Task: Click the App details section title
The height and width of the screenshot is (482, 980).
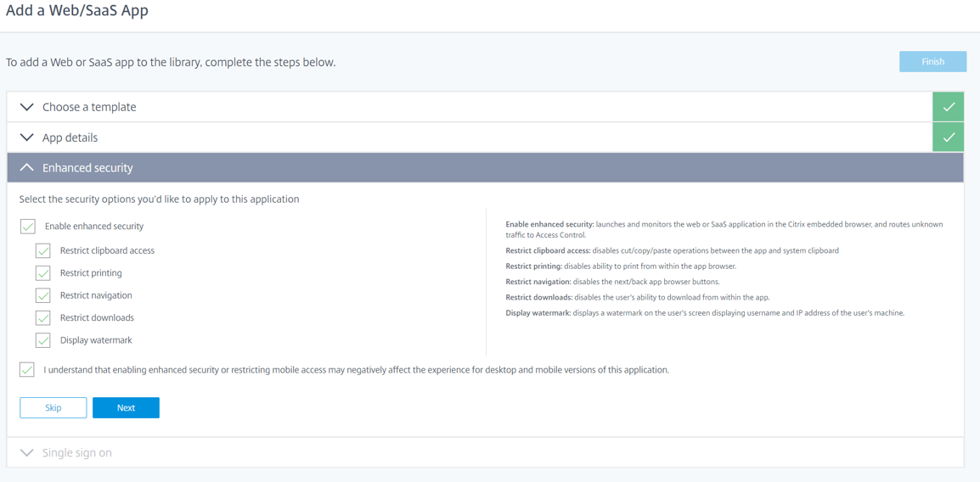Action: [x=70, y=137]
